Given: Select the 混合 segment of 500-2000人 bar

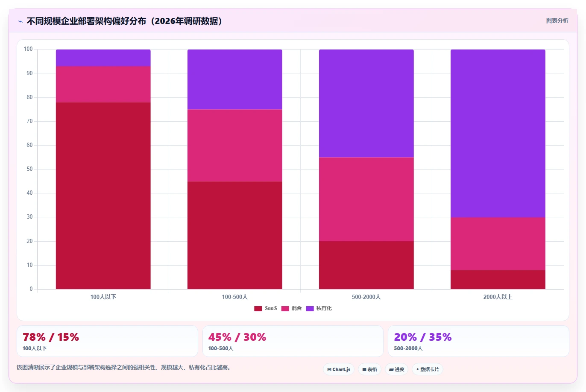Looking at the screenshot, I should tap(366, 199).
